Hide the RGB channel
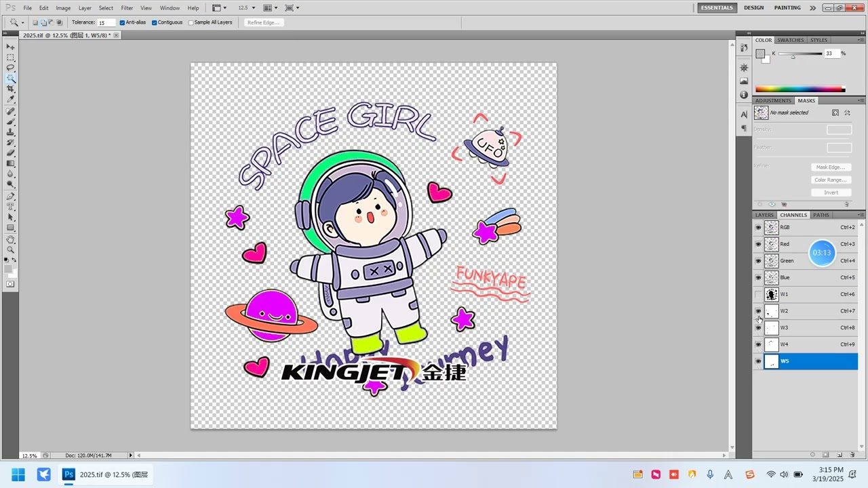Image resolution: width=868 pixels, height=488 pixels. pos(758,227)
